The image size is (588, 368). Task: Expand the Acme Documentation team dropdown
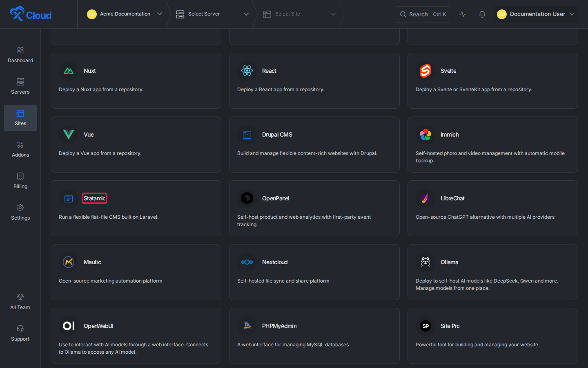125,14
